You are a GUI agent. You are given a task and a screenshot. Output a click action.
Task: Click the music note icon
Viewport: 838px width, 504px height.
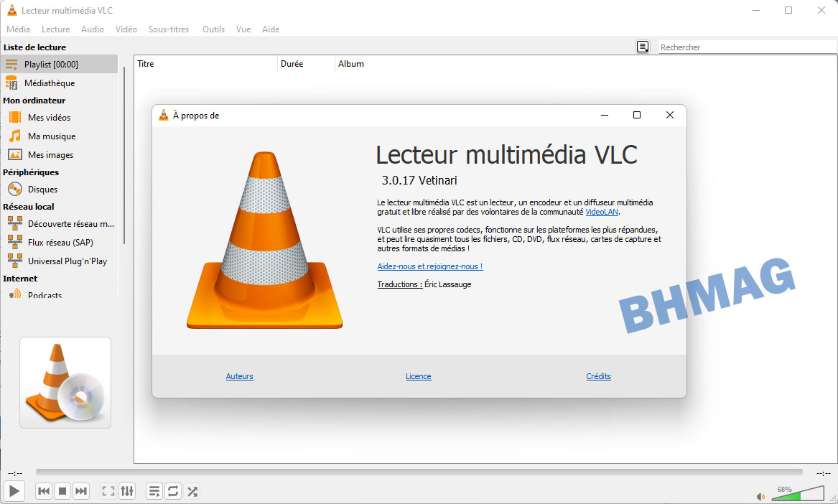click(x=15, y=136)
